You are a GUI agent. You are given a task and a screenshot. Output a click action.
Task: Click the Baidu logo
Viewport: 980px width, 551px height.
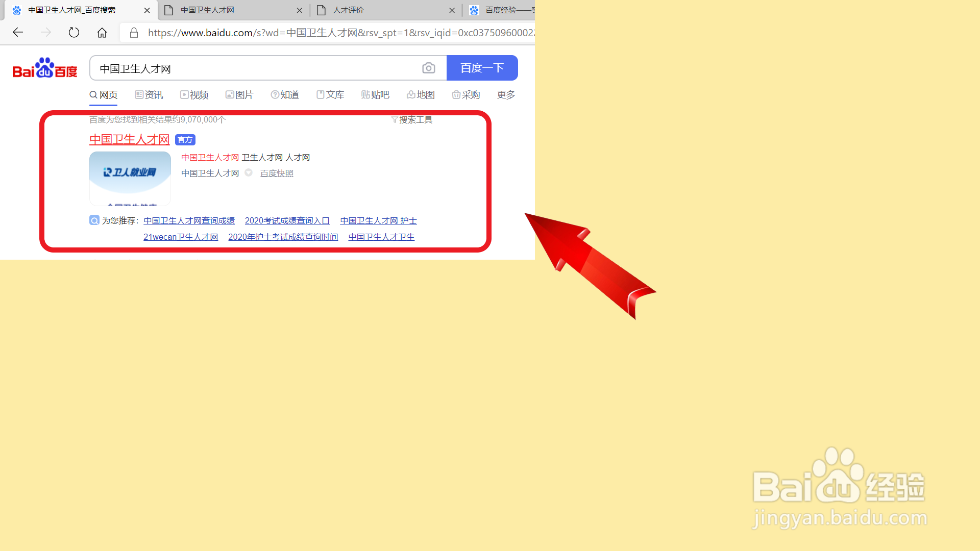(x=45, y=68)
